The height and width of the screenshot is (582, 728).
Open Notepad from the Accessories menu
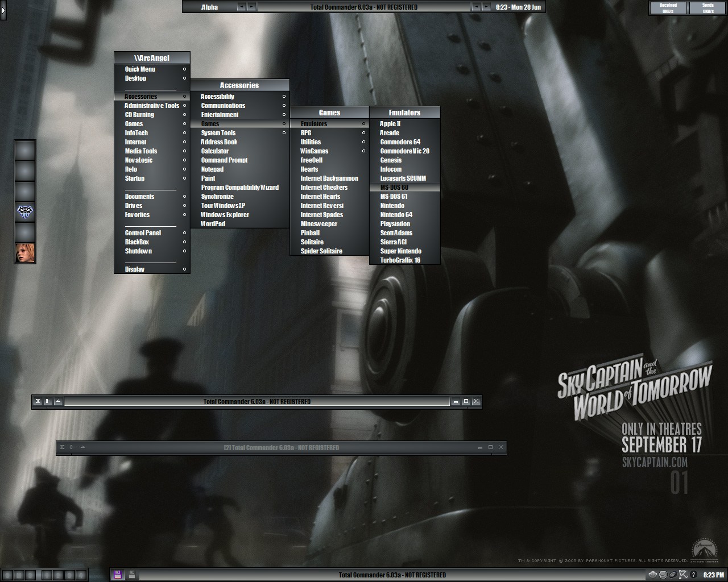point(239,169)
